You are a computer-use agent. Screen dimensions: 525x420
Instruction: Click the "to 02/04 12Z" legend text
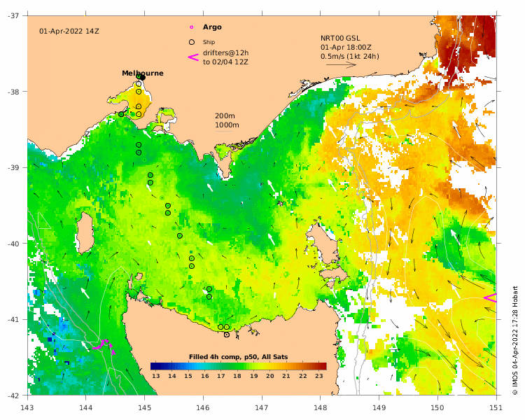click(225, 62)
